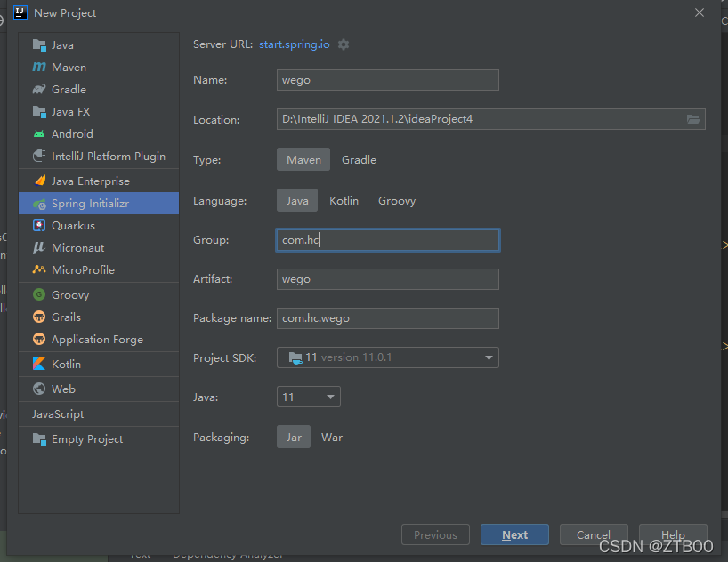
Task: Click the Gradle elephant icon
Action: [39, 89]
